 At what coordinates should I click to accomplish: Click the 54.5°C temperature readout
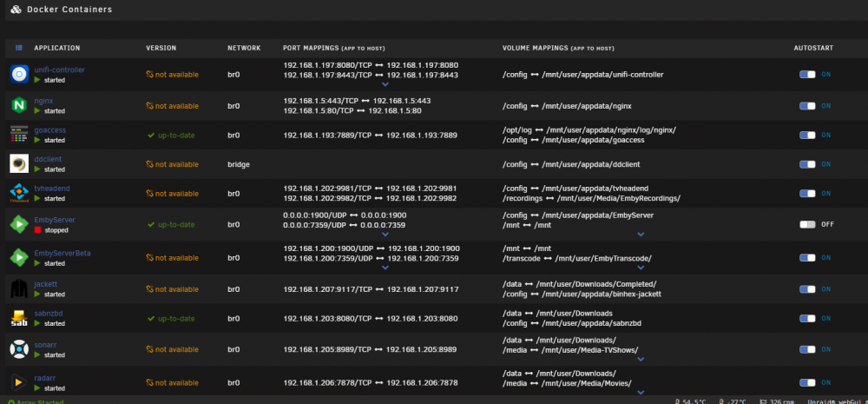691,401
